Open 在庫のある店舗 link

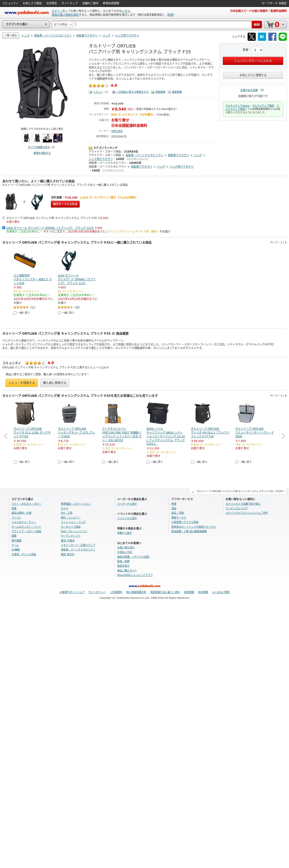click(249, 90)
